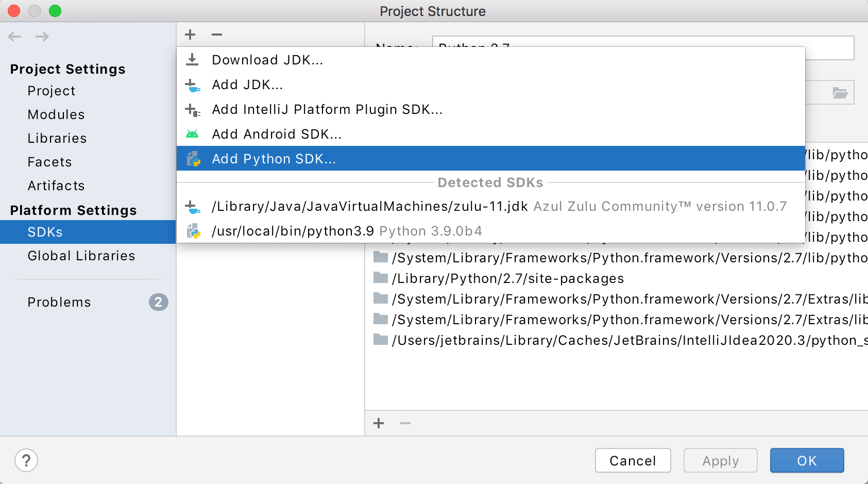
Task: Click the minus icon to remove an SDK
Action: click(x=216, y=34)
